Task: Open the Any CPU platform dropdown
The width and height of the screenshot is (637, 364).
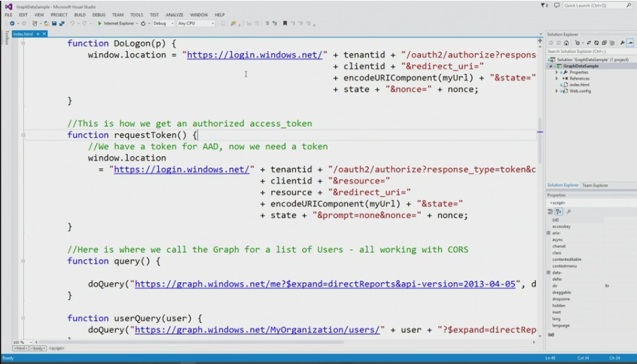Action: [196, 23]
